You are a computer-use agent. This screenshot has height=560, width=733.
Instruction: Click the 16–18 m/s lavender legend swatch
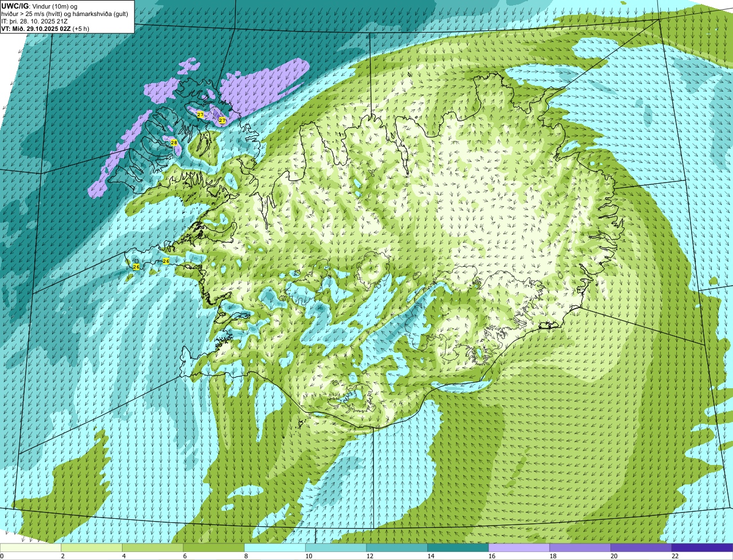[519, 547]
